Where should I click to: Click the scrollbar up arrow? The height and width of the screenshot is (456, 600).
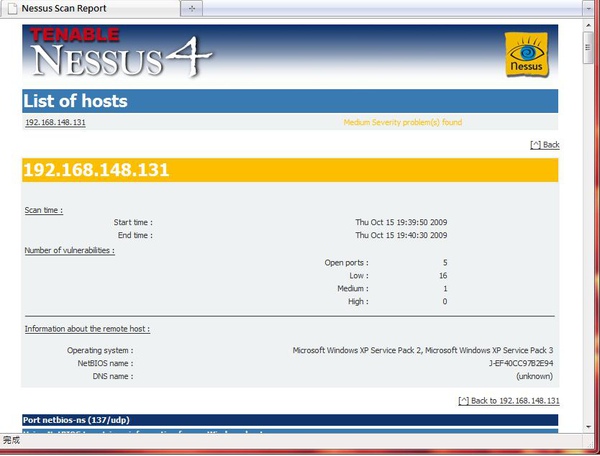[589, 25]
